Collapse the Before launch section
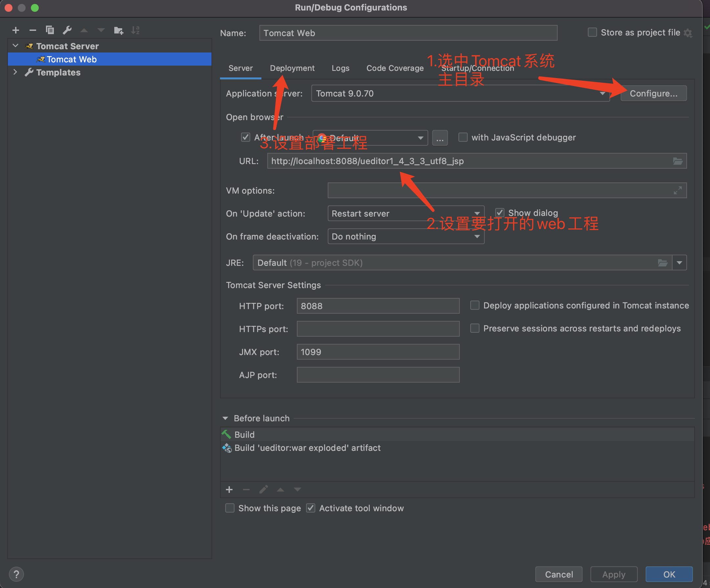This screenshot has width=710, height=588. coord(225,418)
